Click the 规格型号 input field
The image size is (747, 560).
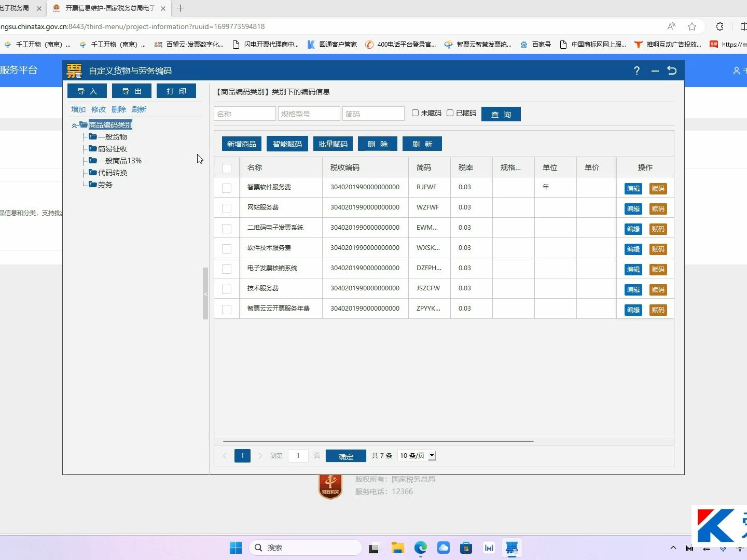click(x=309, y=114)
